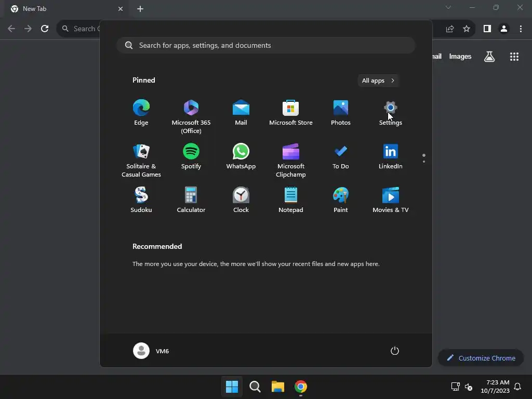532x399 pixels.
Task: Launch the Photos app
Action: tap(341, 113)
